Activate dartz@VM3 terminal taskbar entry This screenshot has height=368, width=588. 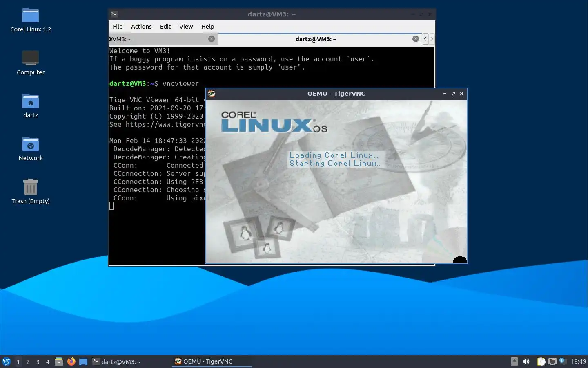tap(131, 361)
